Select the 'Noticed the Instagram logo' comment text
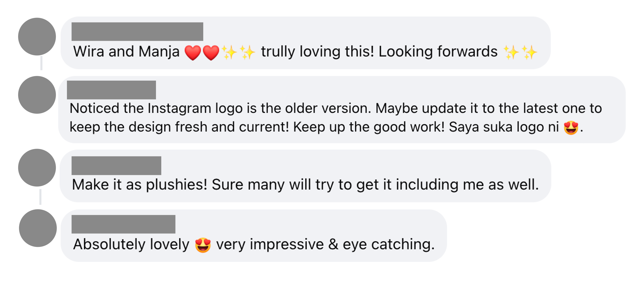The height and width of the screenshot is (282, 644). (x=336, y=117)
